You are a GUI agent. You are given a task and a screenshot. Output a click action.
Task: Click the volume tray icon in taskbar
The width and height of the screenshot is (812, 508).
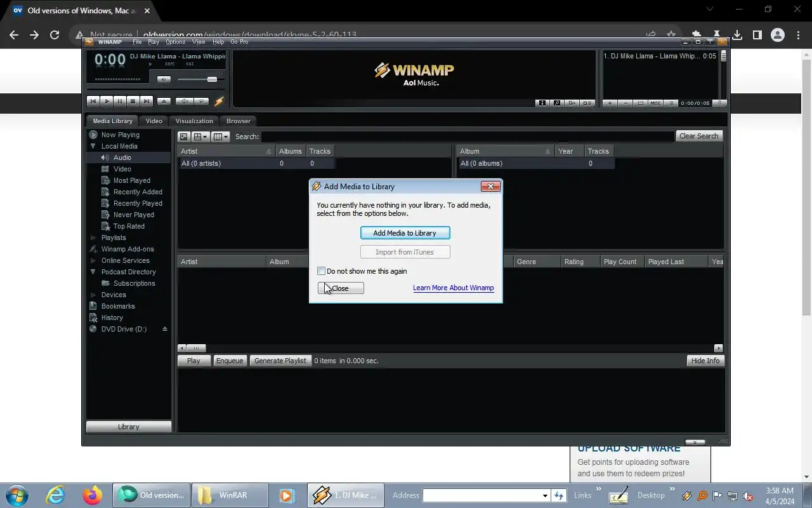tap(748, 496)
